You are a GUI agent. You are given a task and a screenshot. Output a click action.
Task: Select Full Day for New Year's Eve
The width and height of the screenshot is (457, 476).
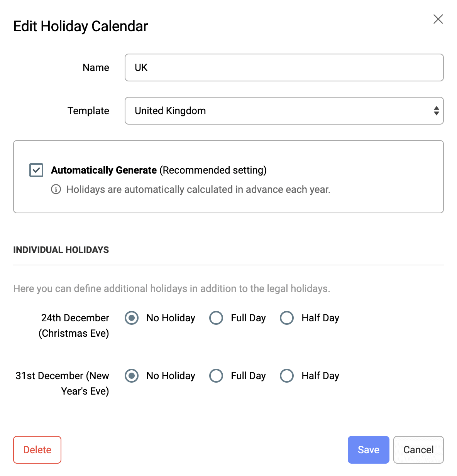tap(216, 376)
